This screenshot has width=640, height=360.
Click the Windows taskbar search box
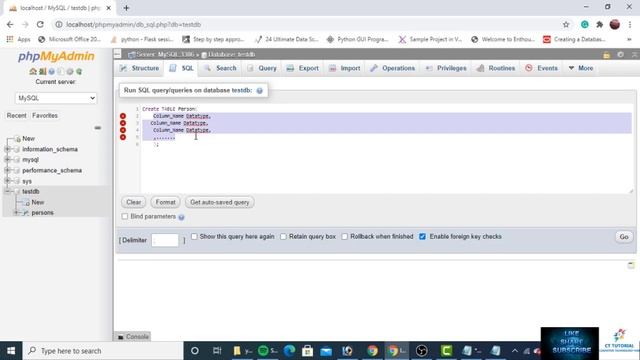[x=104, y=351]
